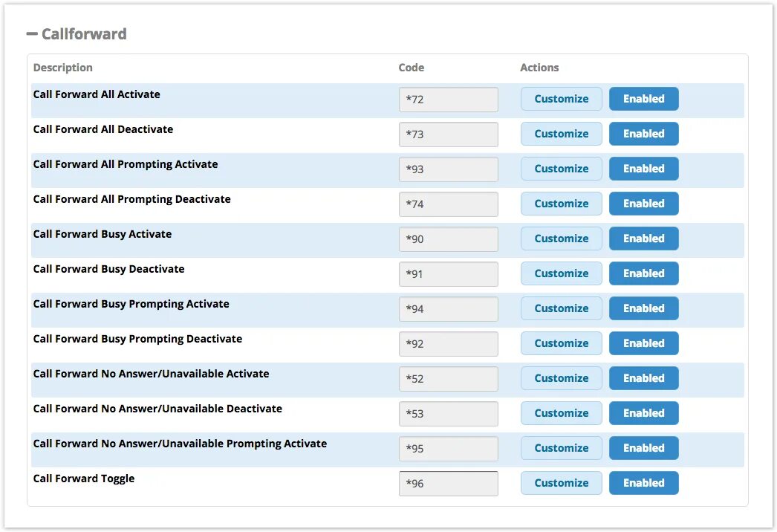
Task: Collapse the Callforward section
Action: 32,34
